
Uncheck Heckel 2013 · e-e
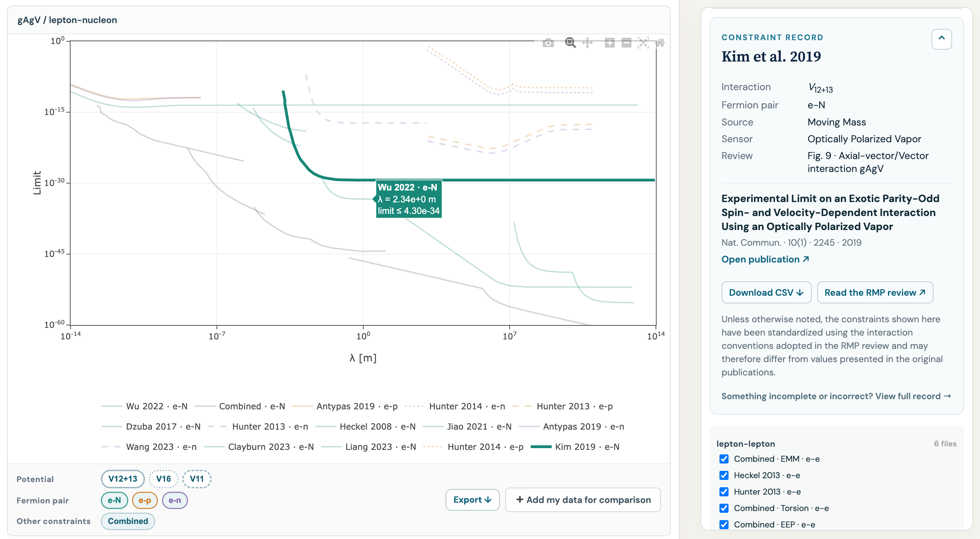pyautogui.click(x=724, y=475)
